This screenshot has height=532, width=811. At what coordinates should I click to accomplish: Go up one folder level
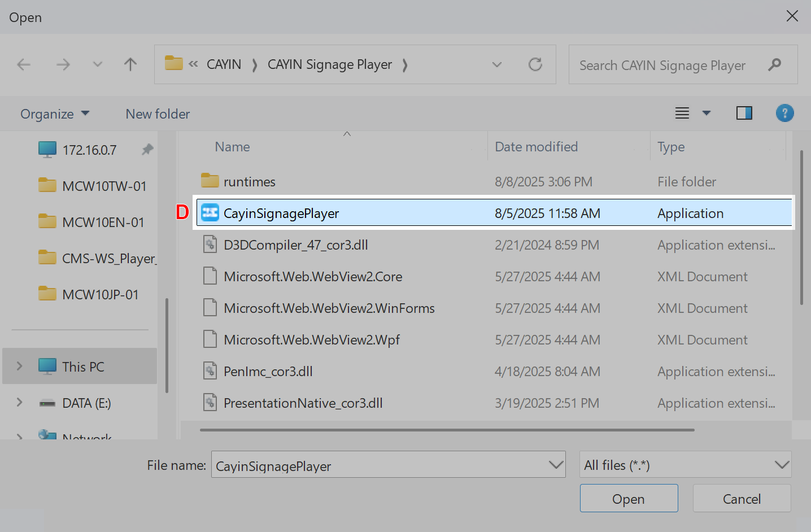[x=130, y=64]
